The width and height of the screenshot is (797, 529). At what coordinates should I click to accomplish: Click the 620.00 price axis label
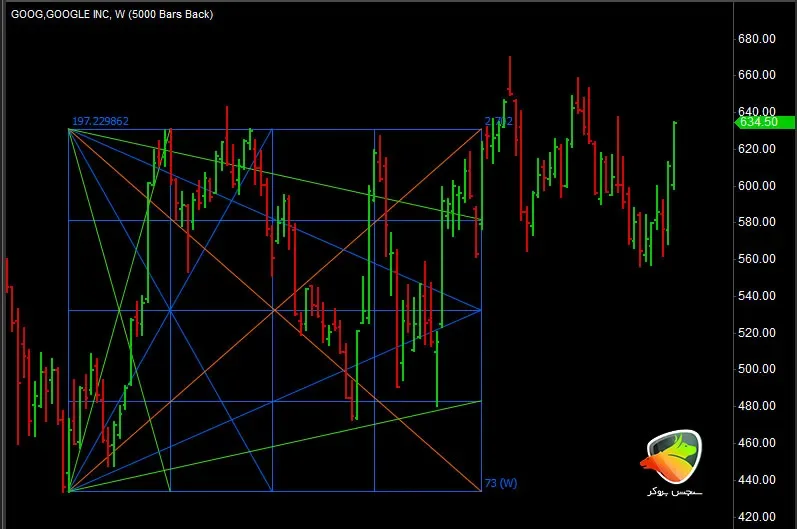(757, 149)
